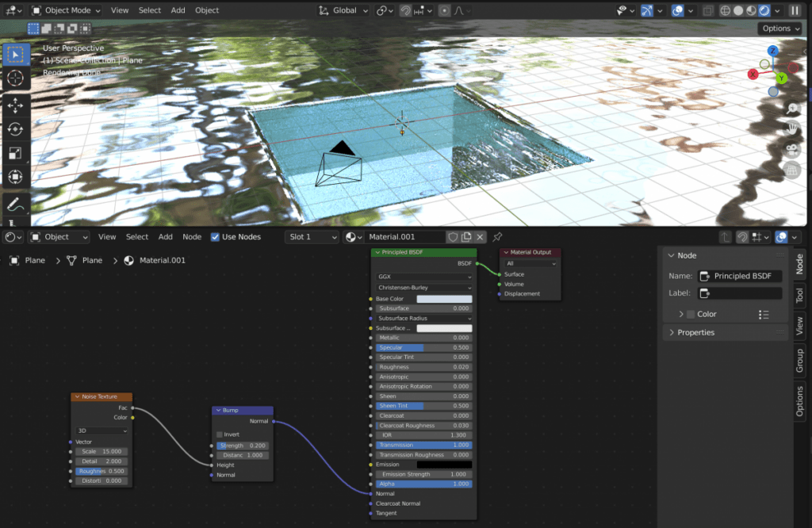Open the Object Mode dropdown

click(65, 10)
